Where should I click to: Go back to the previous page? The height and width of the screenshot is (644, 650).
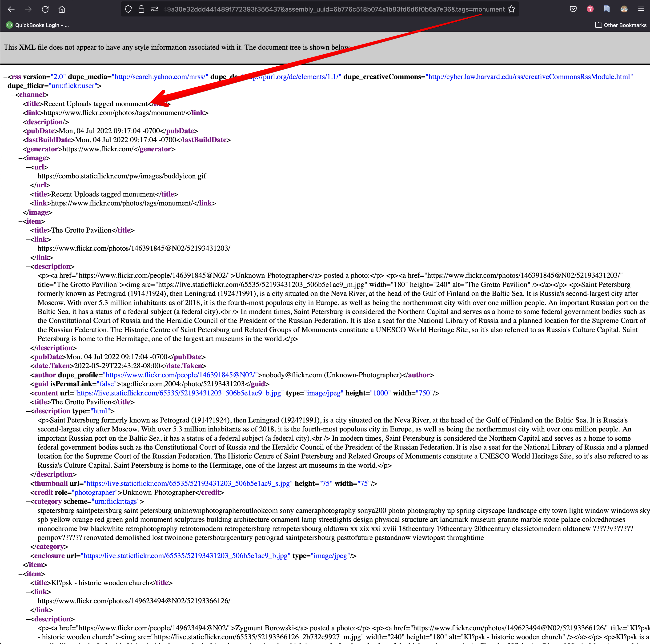(x=11, y=9)
